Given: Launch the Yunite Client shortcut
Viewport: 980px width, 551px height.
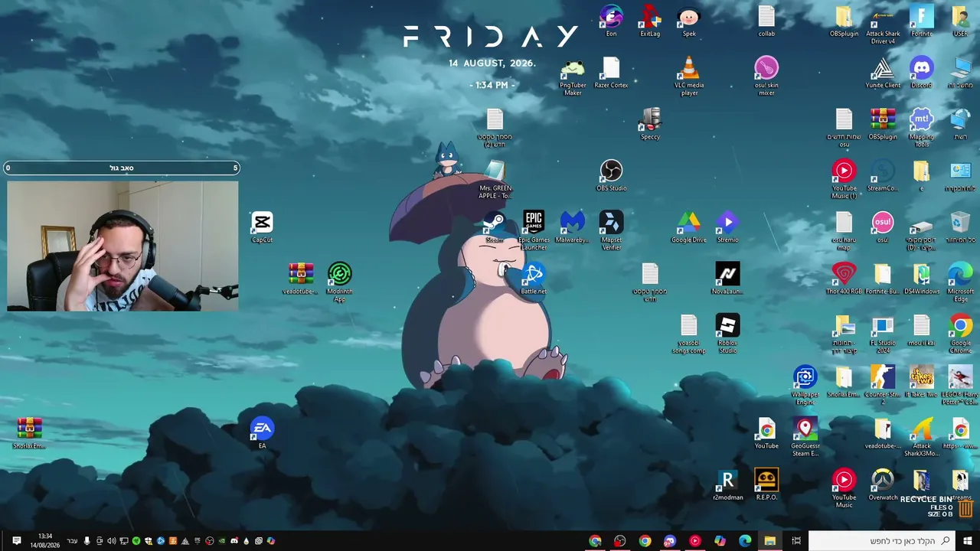Looking at the screenshot, I should [x=883, y=73].
